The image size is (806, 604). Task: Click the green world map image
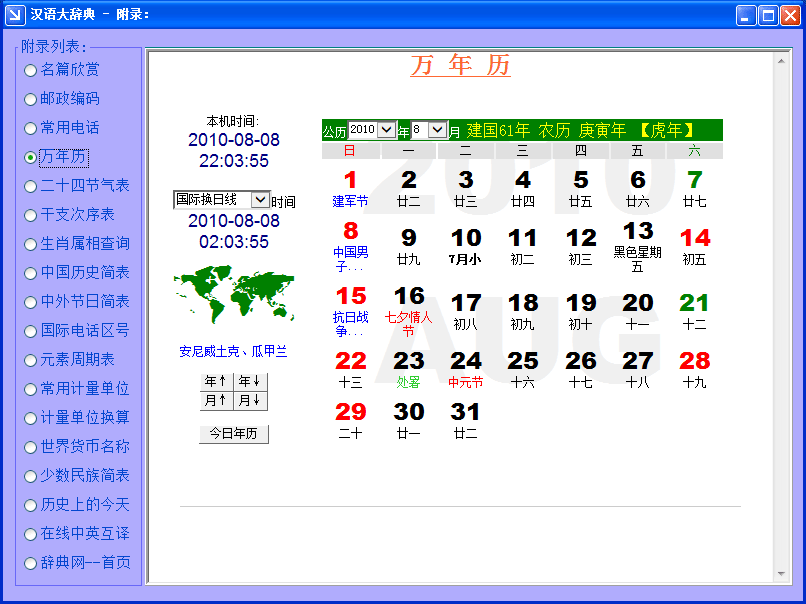click(234, 295)
